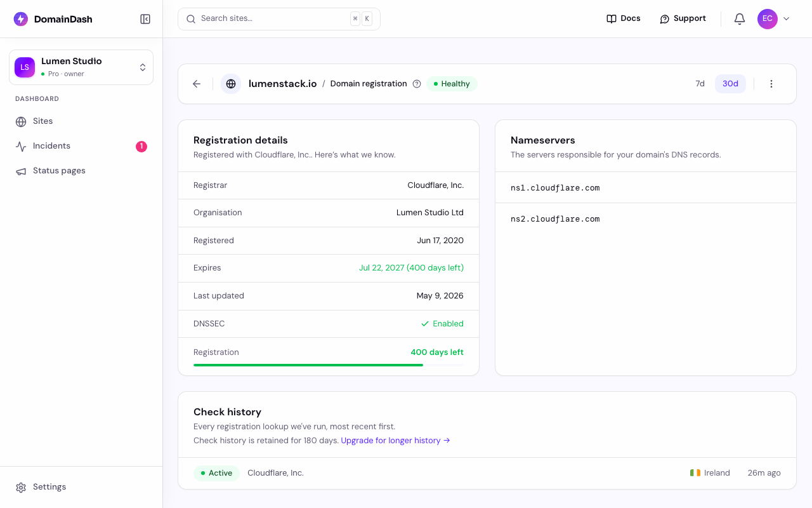Click the Active status badge in Check history
Viewport: 812px width, 508px height.
216,473
